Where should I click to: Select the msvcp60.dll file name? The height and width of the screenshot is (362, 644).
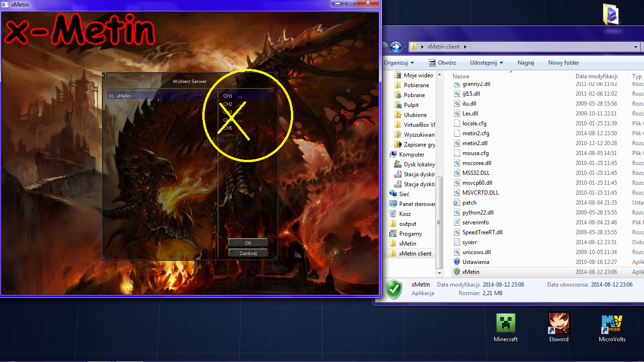pos(477,183)
